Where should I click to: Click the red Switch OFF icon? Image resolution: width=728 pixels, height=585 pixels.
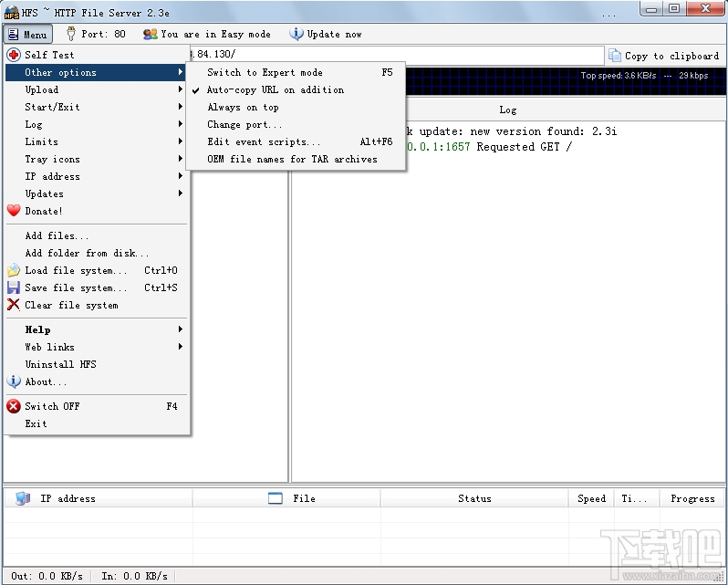click(x=14, y=406)
